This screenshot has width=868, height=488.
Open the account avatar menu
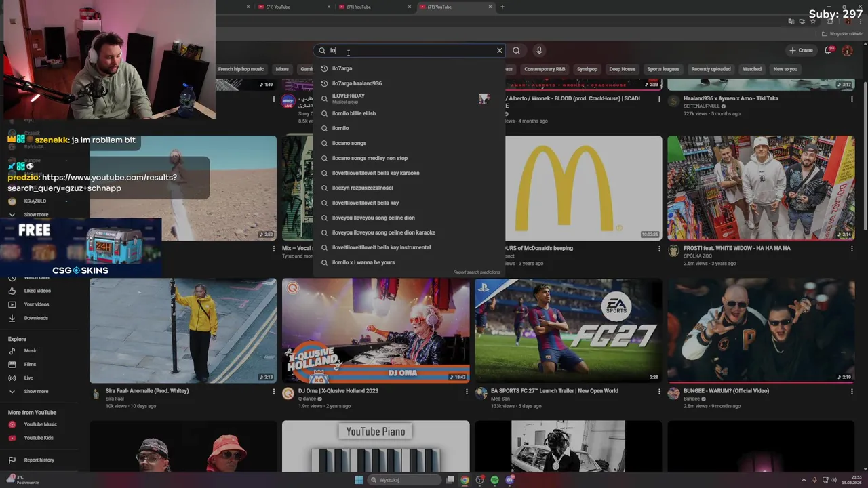(847, 50)
